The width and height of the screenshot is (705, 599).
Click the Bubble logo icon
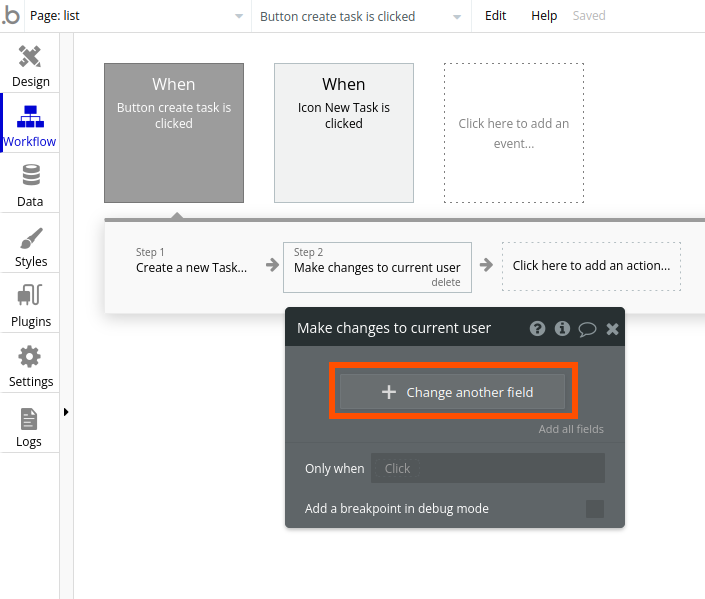pos(11,15)
